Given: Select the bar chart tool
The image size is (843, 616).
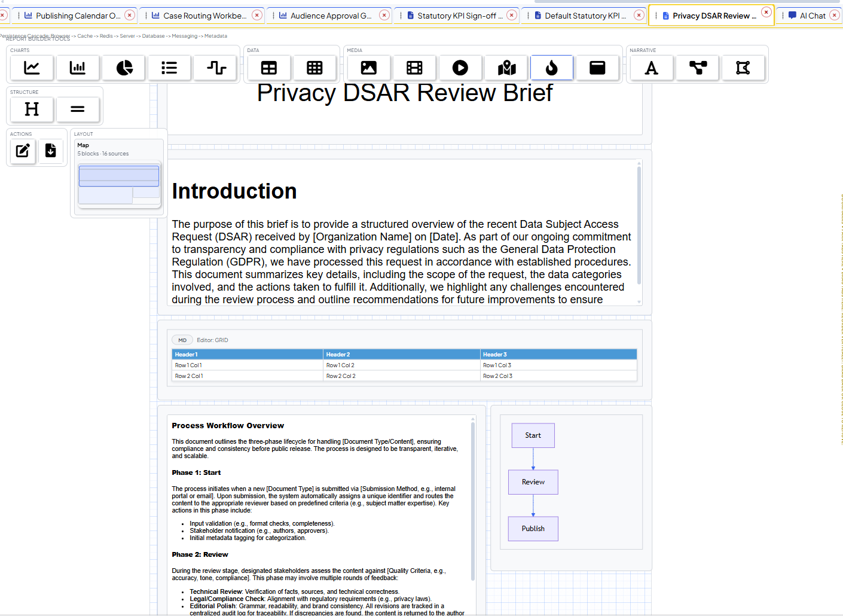Looking at the screenshot, I should 77,68.
